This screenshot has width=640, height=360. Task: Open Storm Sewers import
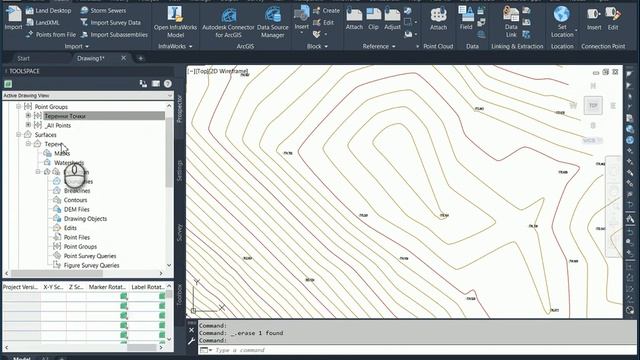[103, 11]
